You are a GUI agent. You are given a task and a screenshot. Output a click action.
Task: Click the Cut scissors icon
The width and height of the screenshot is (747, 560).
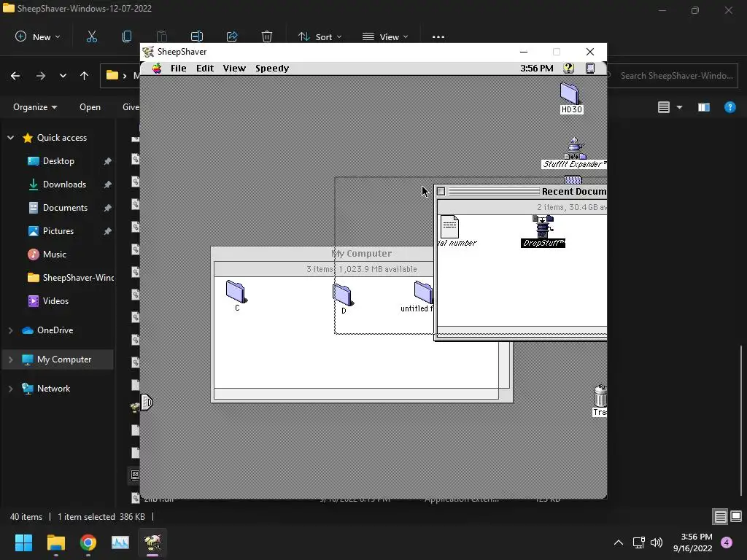click(x=92, y=36)
